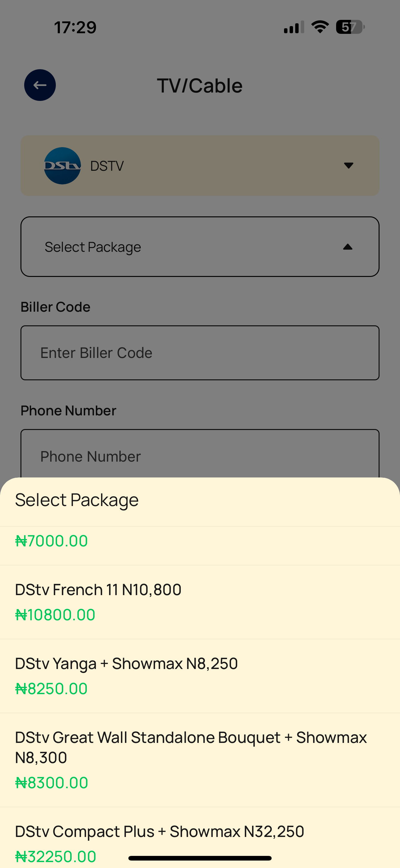Select the ₦7000.00 package entry
The width and height of the screenshot is (400, 868).
tap(200, 546)
